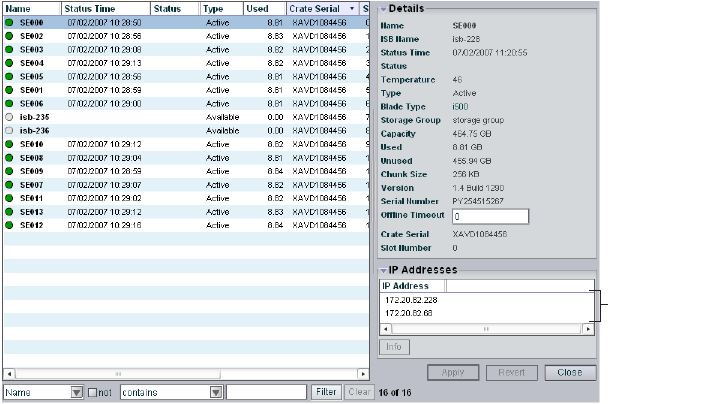Select the SE003 row name
Viewport: 714px width, 404px height.
[x=32, y=49]
